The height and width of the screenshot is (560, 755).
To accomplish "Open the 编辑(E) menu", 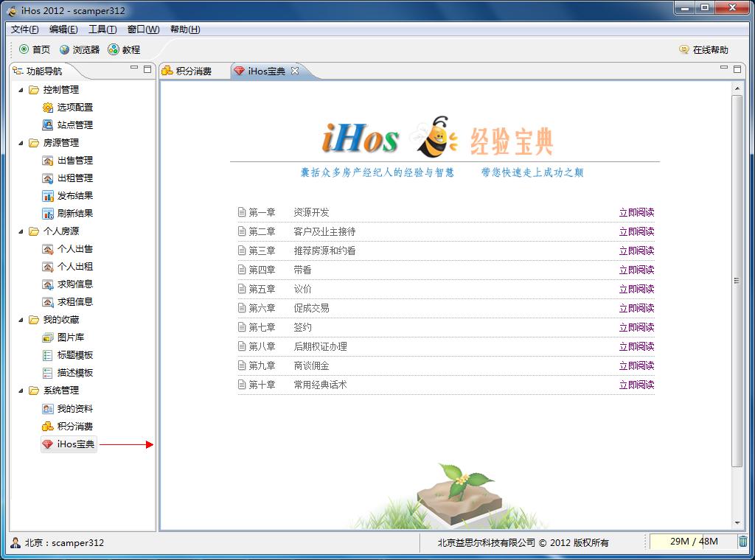I will click(x=63, y=29).
